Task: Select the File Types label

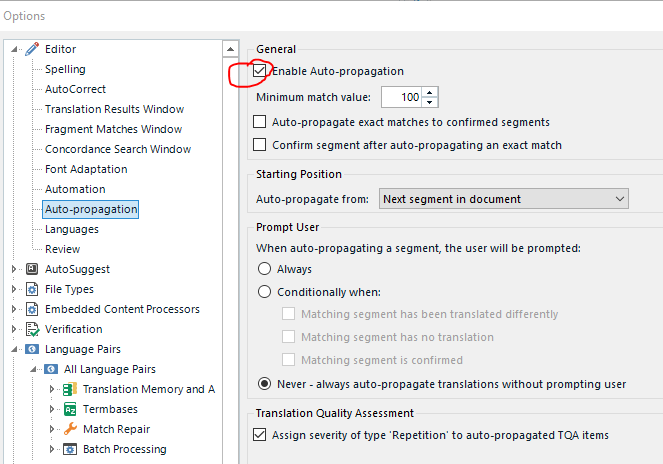Action: tap(69, 289)
